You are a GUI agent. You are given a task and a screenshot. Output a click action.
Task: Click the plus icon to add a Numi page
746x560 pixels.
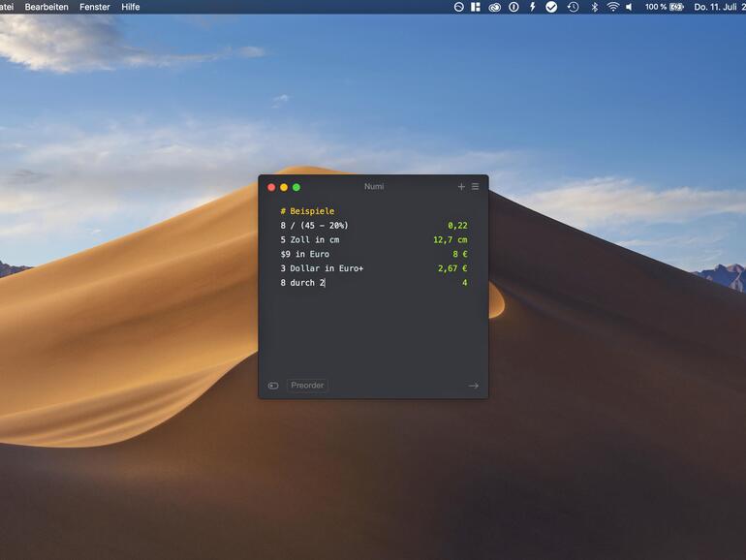pos(461,187)
